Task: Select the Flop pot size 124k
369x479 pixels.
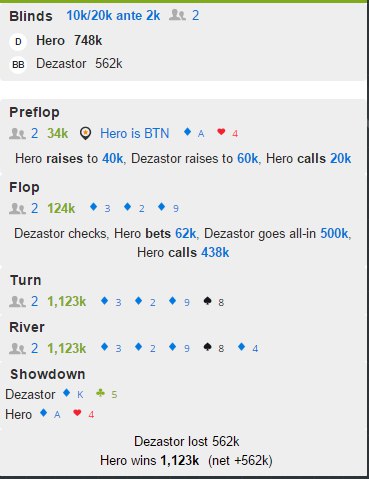Action: (61, 209)
